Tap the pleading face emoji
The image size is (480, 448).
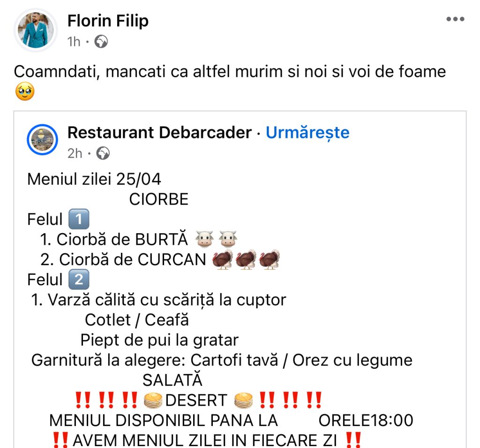coord(25,91)
